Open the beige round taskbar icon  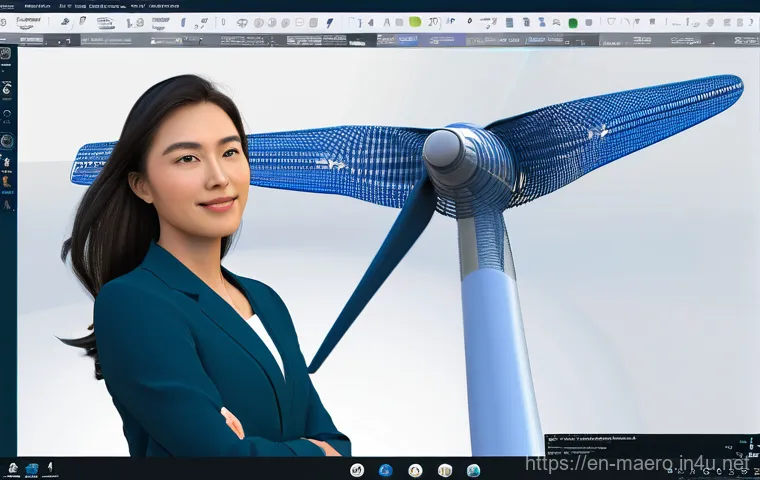tap(444, 470)
